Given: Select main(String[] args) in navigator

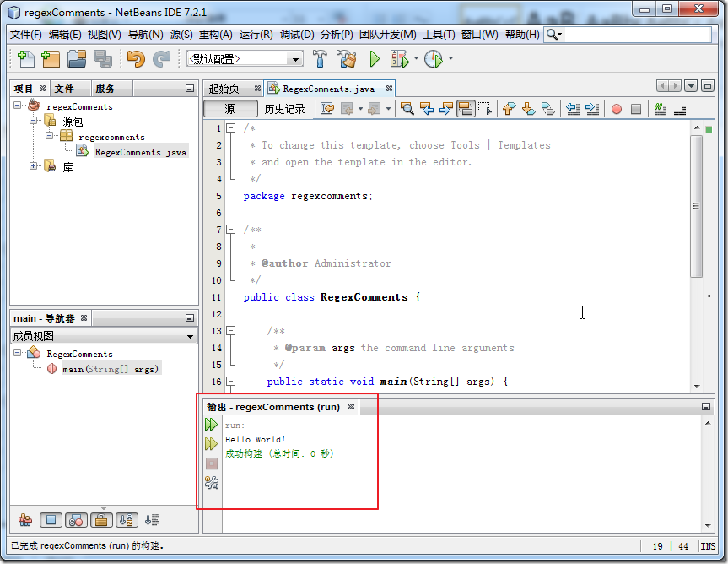Looking at the screenshot, I should [x=111, y=369].
